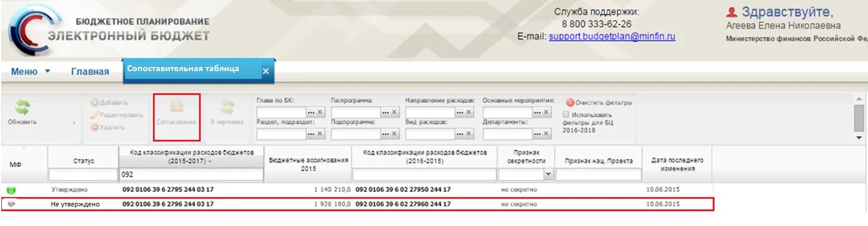Clear the Раздел, подраздел filter

pyautogui.click(x=321, y=134)
